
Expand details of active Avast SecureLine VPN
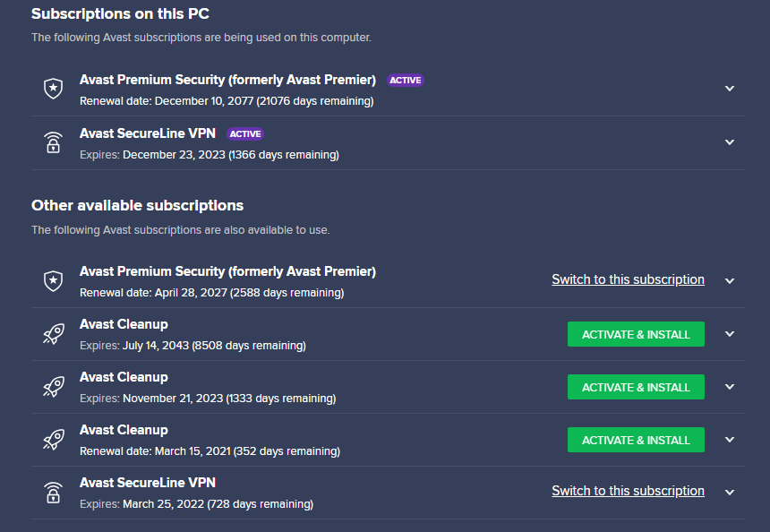pos(730,142)
